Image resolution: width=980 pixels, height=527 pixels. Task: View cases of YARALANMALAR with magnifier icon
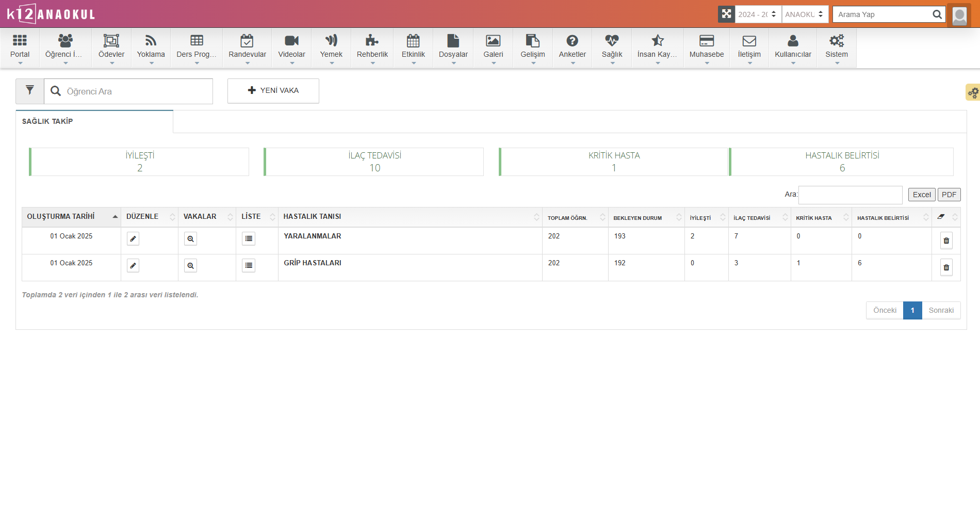(x=190, y=238)
